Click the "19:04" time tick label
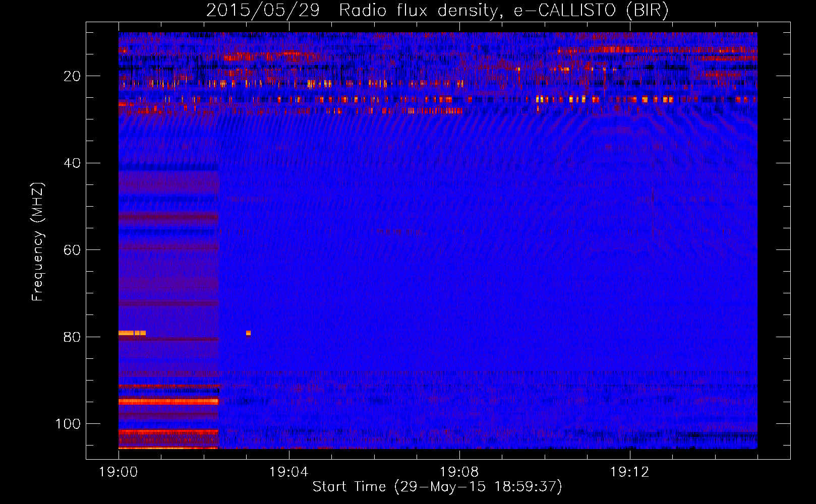Image resolution: width=816 pixels, height=504 pixels. (x=288, y=472)
